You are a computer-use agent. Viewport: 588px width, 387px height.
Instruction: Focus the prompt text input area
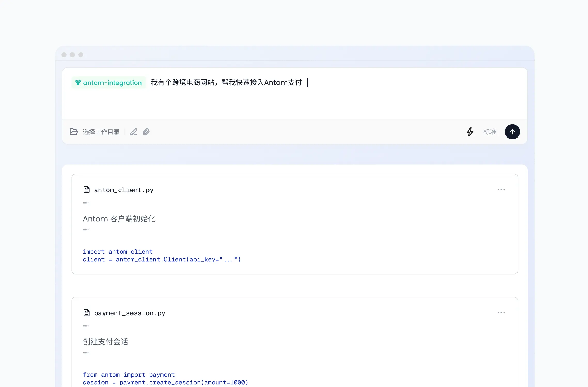[x=294, y=93]
